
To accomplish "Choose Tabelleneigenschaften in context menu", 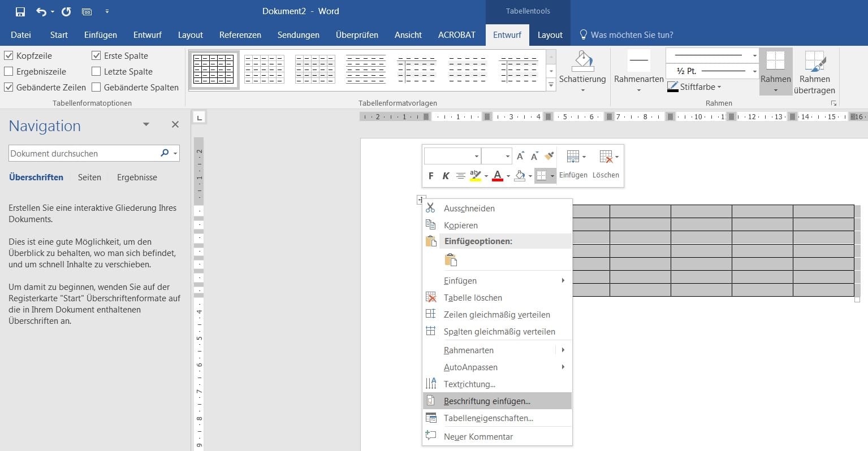I will (498, 418).
